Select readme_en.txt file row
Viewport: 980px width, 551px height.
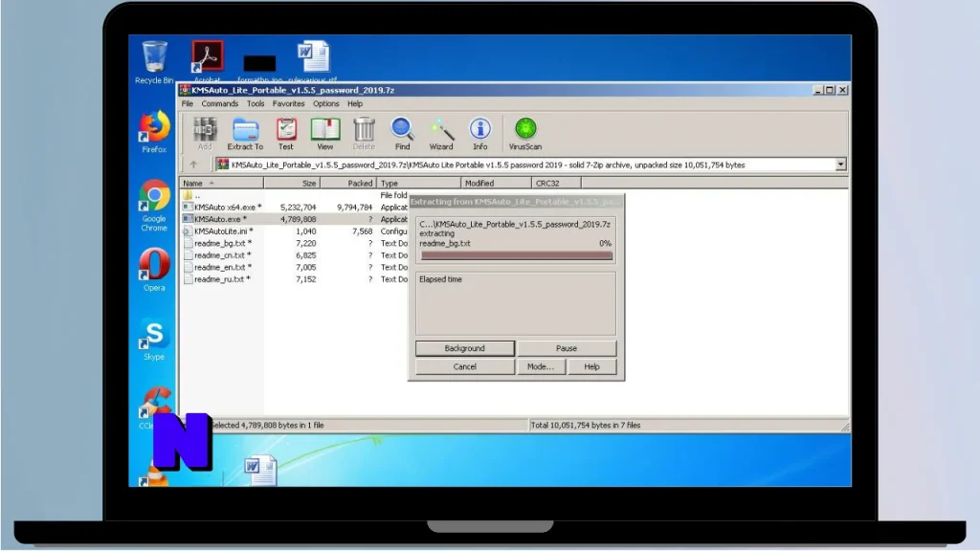click(294, 267)
